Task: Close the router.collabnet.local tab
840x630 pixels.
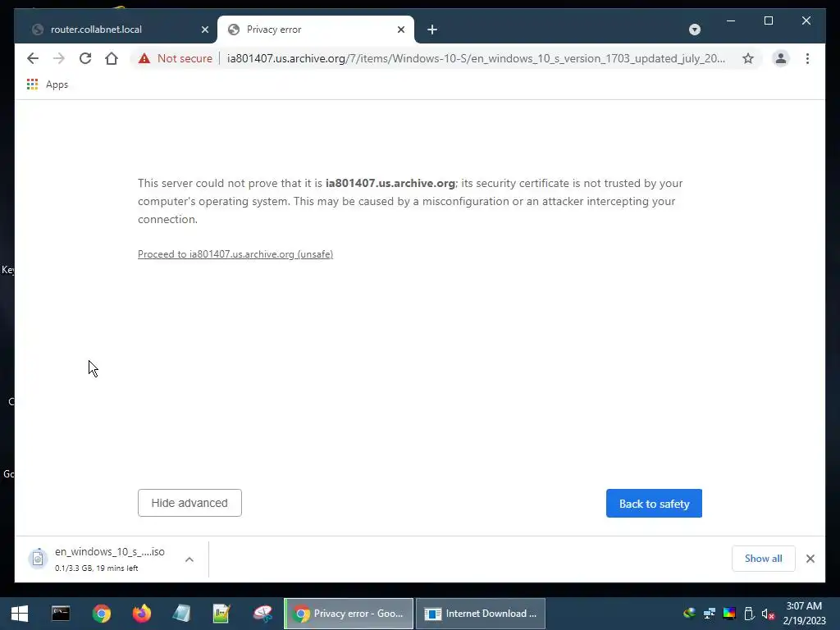Action: click(204, 30)
